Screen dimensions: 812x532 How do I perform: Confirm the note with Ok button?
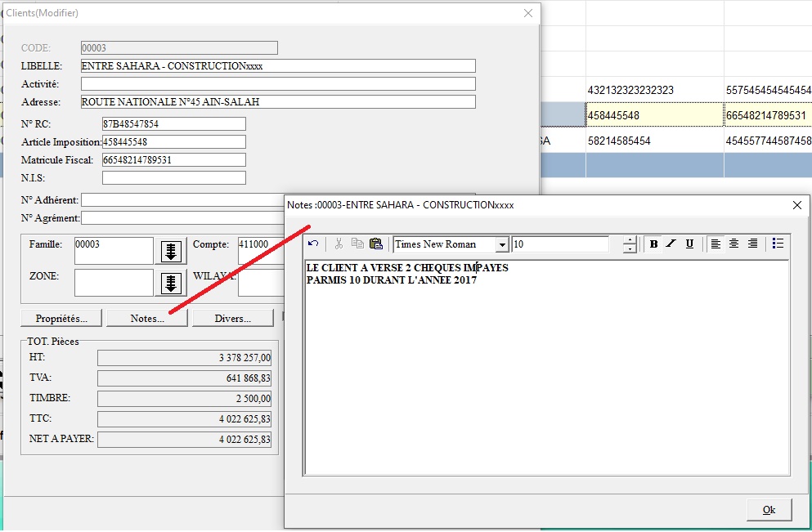pos(769,509)
